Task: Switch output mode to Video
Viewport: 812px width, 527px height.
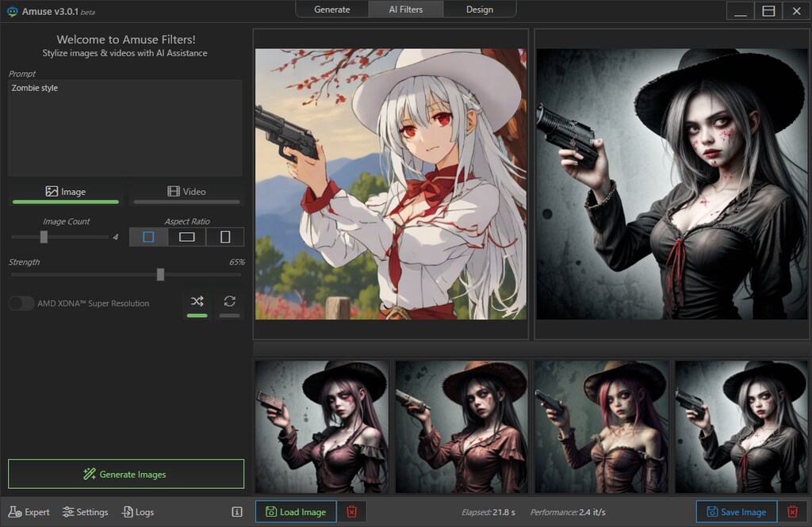Action: [186, 191]
